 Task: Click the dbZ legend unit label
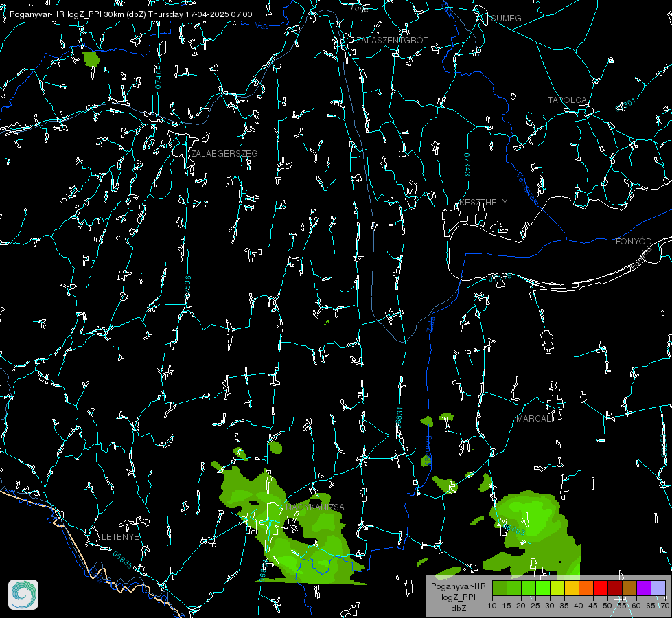[459, 608]
